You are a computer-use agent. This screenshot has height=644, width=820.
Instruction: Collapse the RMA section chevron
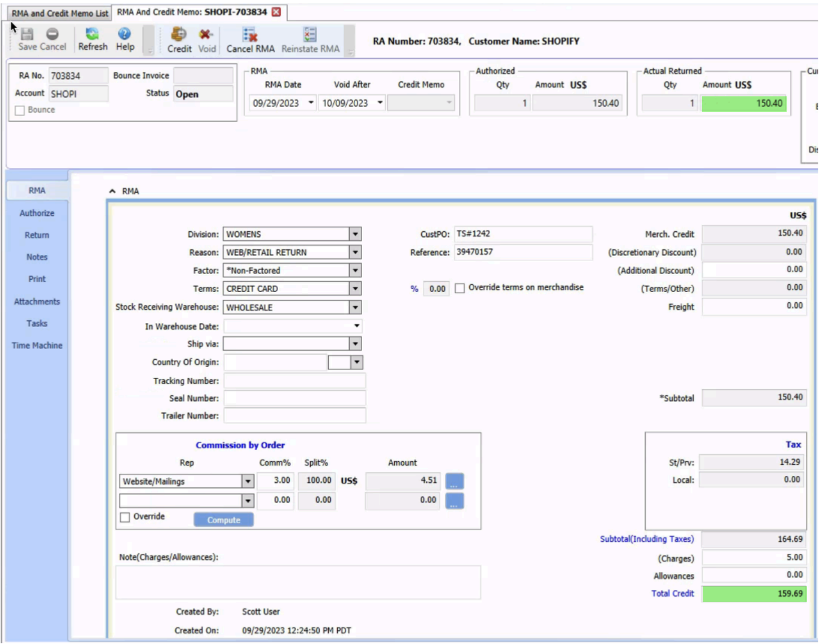[x=112, y=191]
